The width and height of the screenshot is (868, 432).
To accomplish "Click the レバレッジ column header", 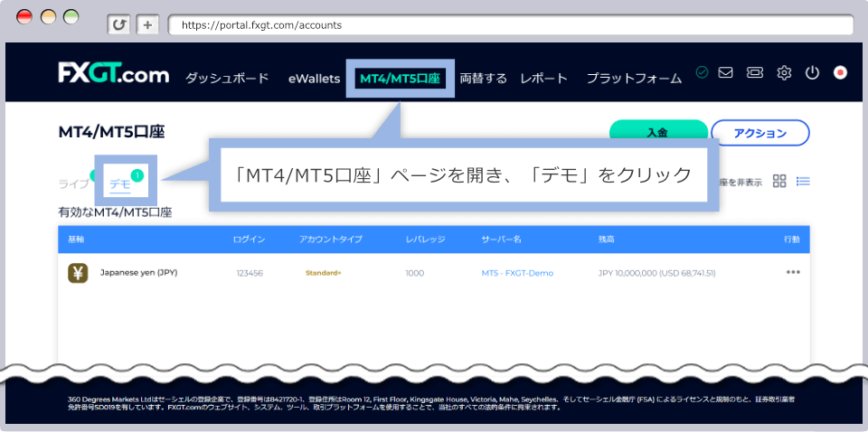I will tap(425, 239).
